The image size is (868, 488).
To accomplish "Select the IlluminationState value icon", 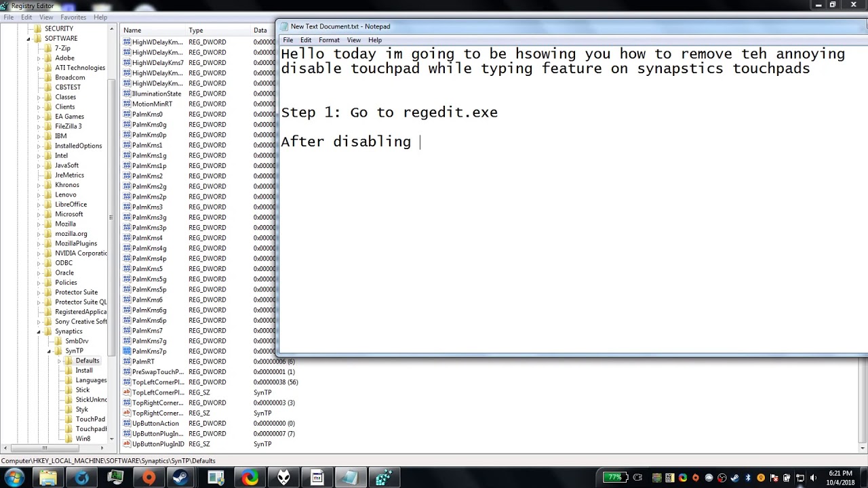I will coord(127,94).
